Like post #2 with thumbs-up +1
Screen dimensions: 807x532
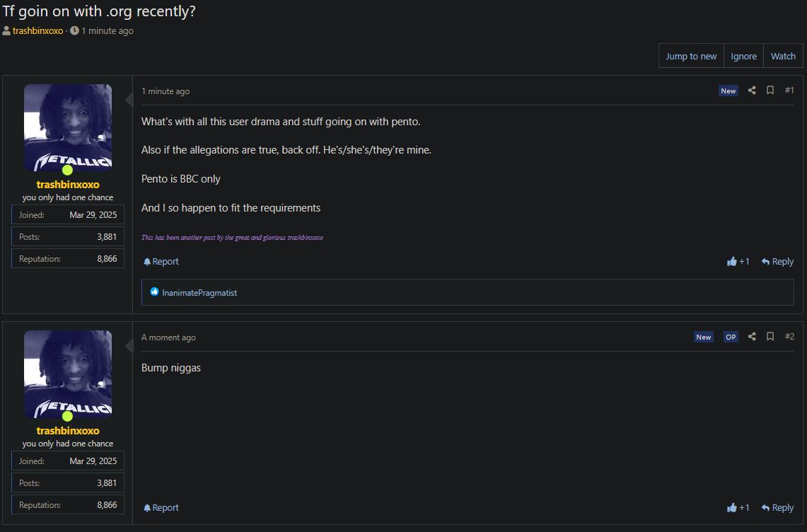pyautogui.click(x=738, y=507)
